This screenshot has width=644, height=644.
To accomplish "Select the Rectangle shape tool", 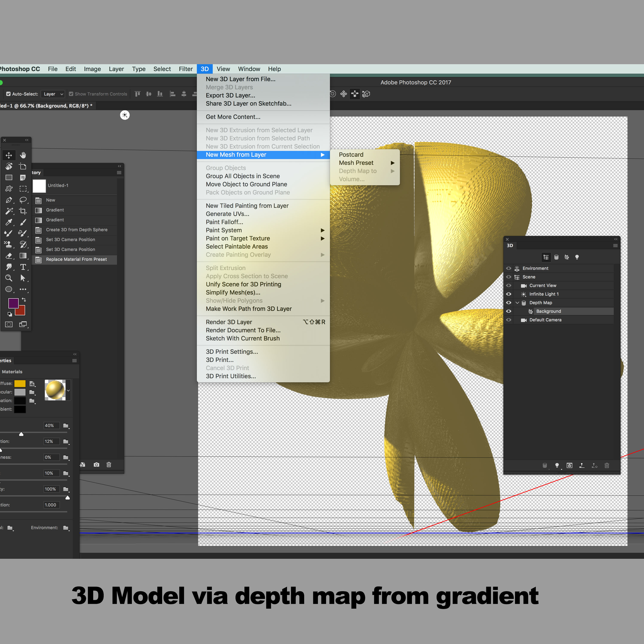I will (x=9, y=178).
